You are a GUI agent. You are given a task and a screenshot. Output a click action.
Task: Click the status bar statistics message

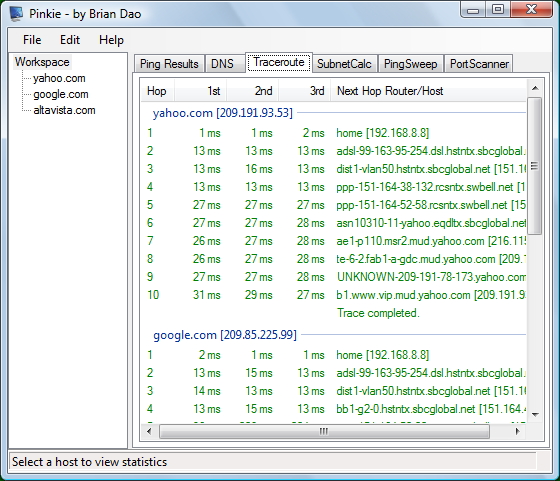click(89, 462)
